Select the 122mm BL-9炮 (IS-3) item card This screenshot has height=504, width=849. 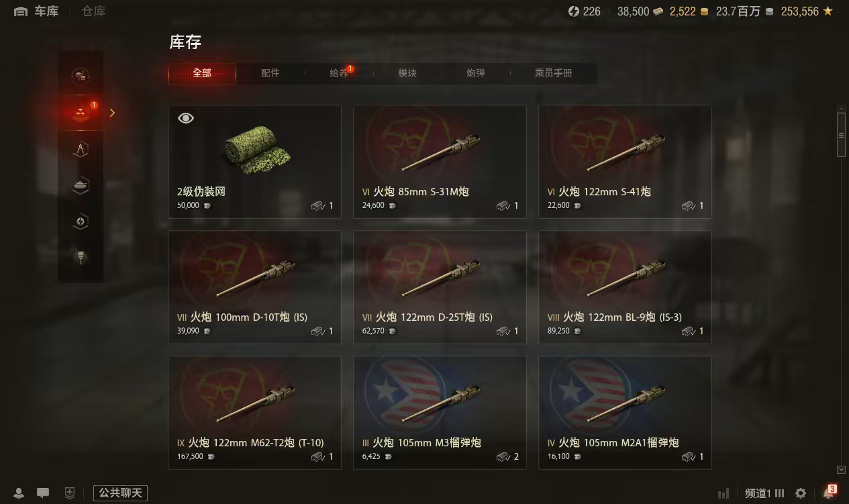(625, 287)
